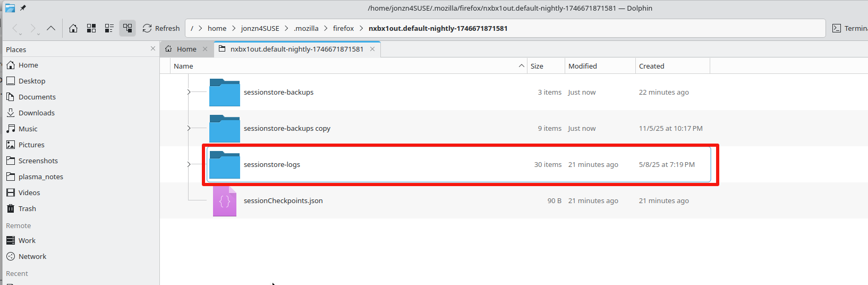
Task: Expand sessionstore-backups folder tree
Action: (x=189, y=92)
